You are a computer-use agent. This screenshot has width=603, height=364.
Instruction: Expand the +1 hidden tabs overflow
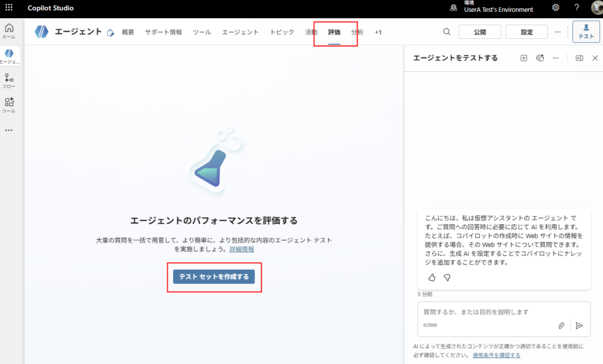[378, 32]
